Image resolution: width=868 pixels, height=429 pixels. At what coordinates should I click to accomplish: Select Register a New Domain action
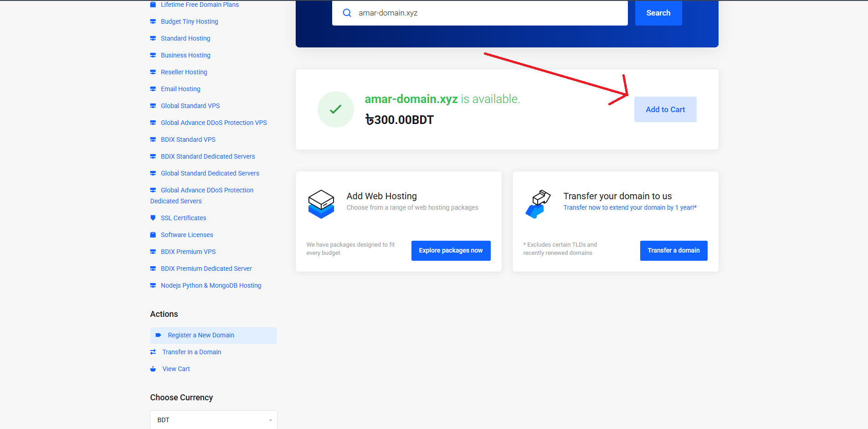[x=214, y=335]
